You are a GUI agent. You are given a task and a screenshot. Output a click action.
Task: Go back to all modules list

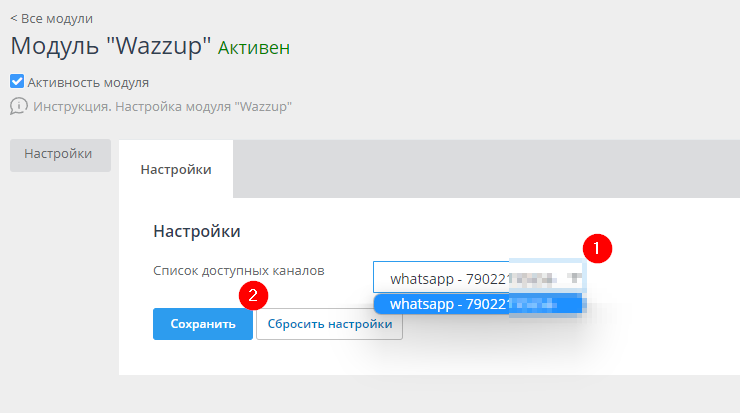pos(55,19)
